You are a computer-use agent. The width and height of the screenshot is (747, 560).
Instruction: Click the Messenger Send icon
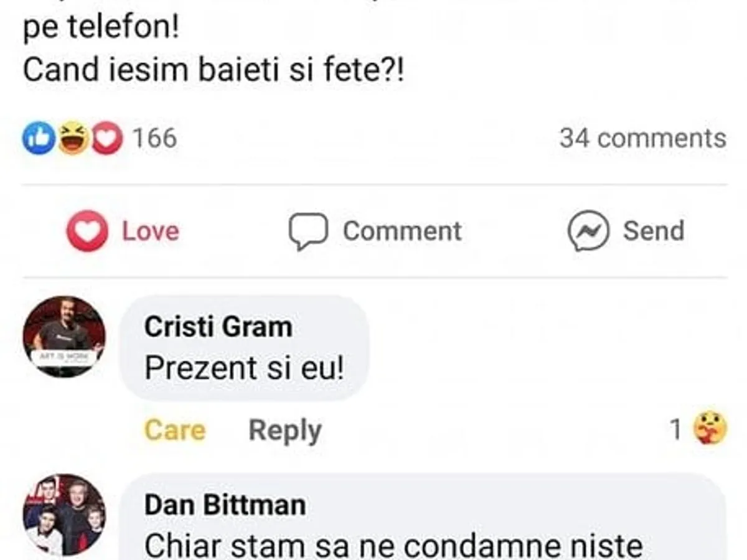click(x=588, y=231)
